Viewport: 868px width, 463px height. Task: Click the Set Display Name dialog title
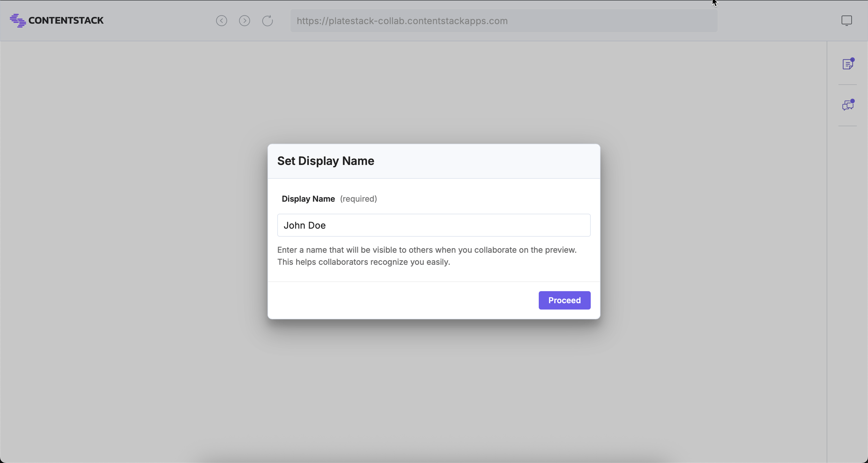(x=325, y=161)
